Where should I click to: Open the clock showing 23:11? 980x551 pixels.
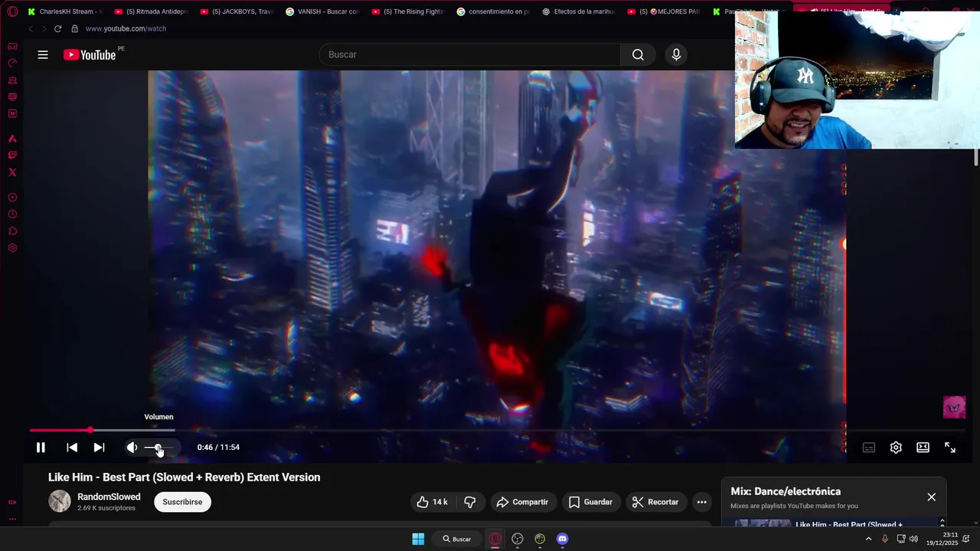[x=942, y=539]
